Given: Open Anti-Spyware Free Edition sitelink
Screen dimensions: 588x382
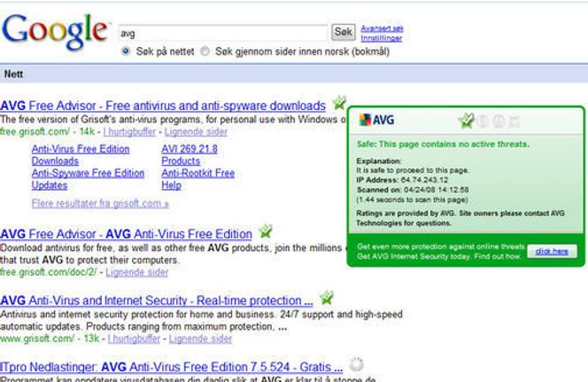Looking at the screenshot, I should (x=89, y=173).
